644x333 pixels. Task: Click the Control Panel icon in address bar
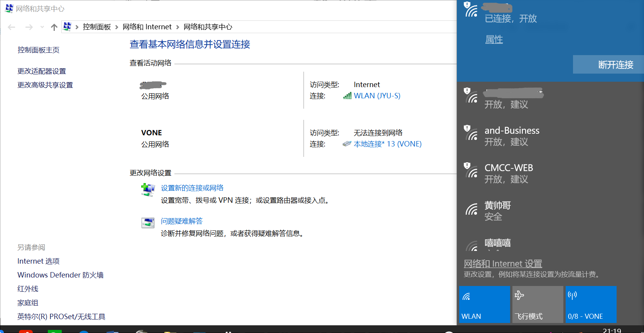tap(67, 27)
